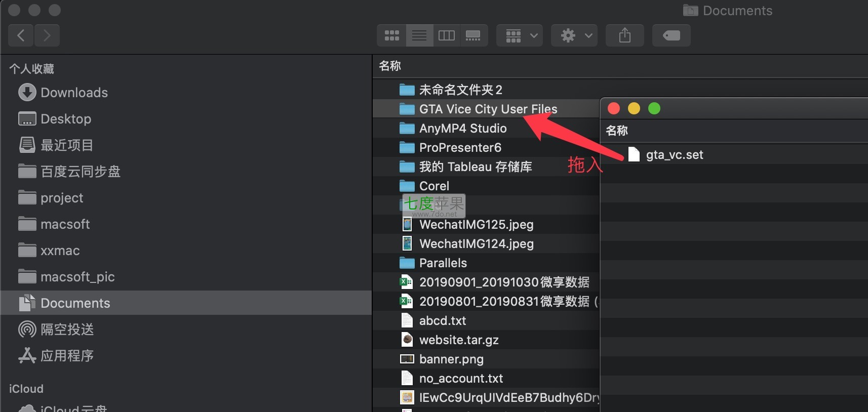Switch to gallery view
This screenshot has height=412, width=868.
474,35
